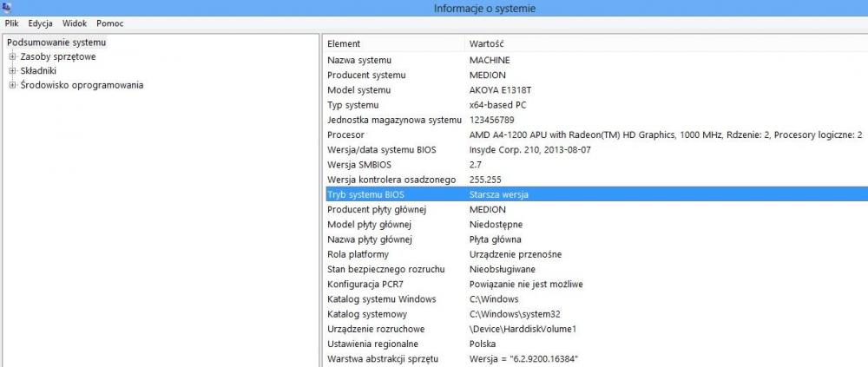Select the Stan bezpiecznego rozruchu row
Viewport: 868px width, 367px height.
(x=386, y=269)
